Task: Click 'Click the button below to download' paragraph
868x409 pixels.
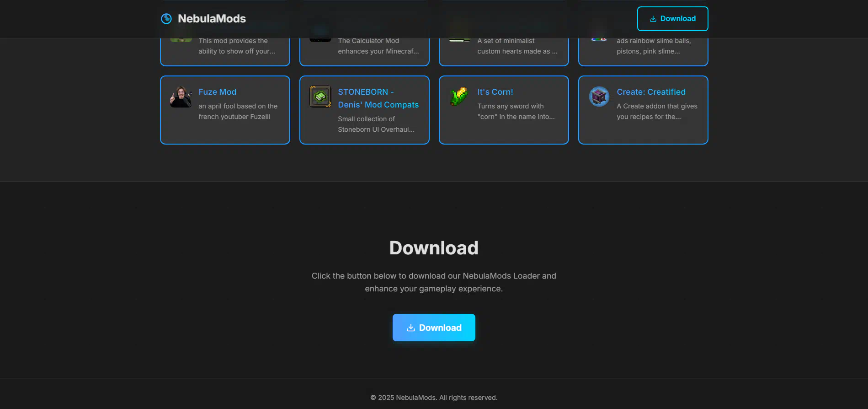Action: point(434,282)
